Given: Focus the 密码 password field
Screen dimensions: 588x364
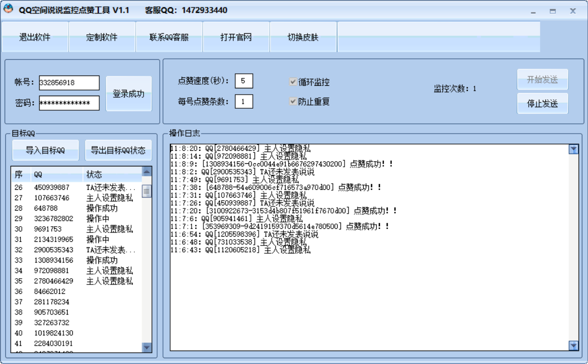Looking at the screenshot, I should coord(69,103).
